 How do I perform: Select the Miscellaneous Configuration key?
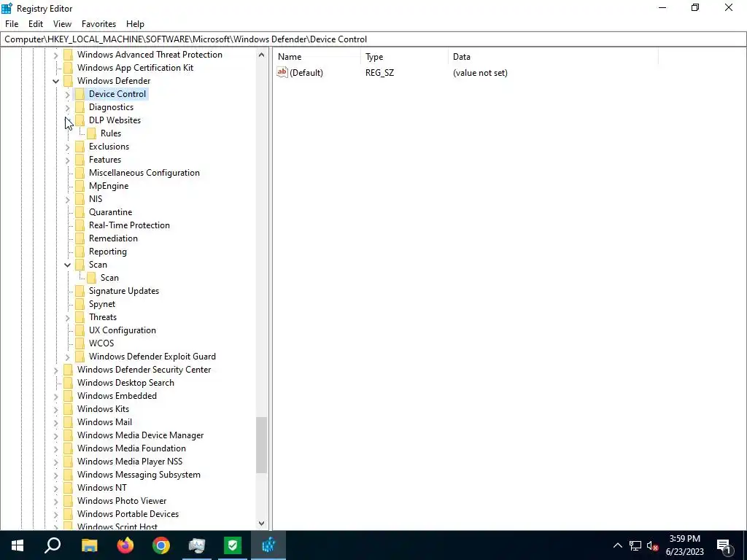pos(144,173)
